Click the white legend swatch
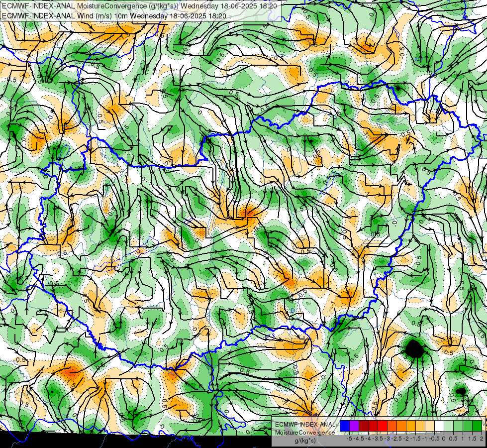487x448 pixels. coord(439,426)
